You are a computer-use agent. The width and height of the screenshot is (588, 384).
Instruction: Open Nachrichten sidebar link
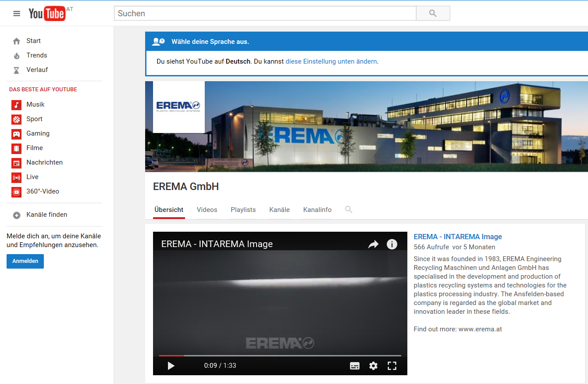pyautogui.click(x=44, y=162)
